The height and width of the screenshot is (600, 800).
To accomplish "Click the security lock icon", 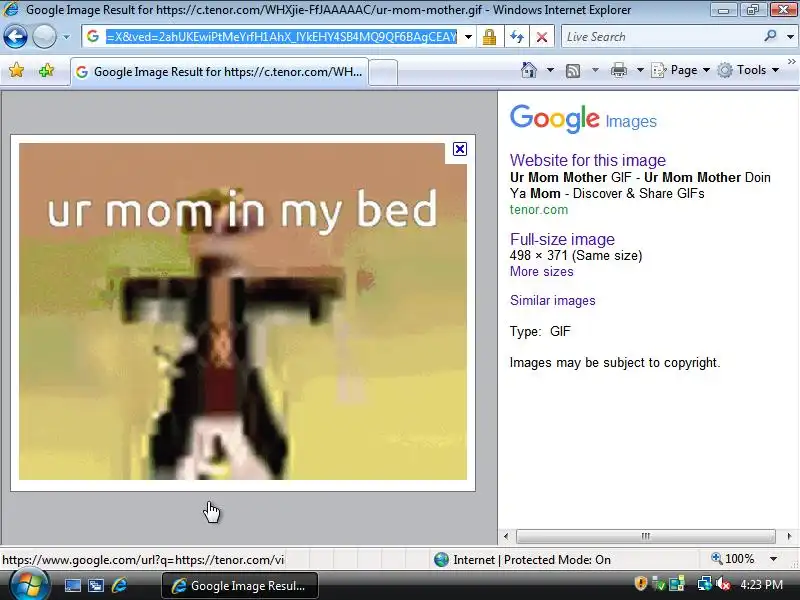I will (x=489, y=37).
